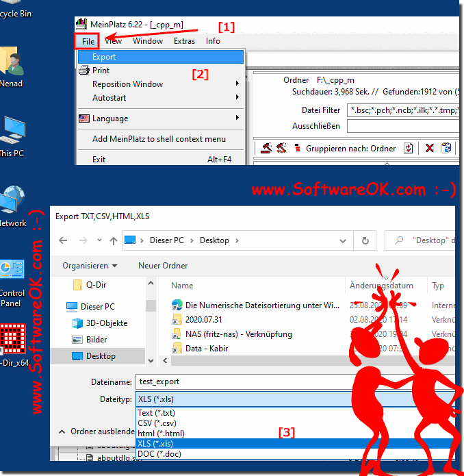Select Die Numerische Dateisortierung file

pos(255,305)
